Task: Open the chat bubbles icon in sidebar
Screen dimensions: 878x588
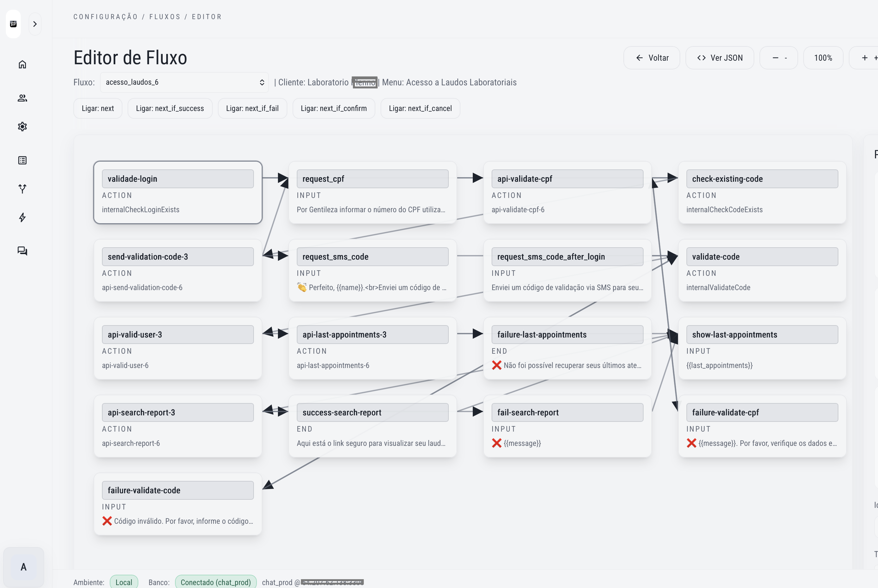Action: point(22,251)
